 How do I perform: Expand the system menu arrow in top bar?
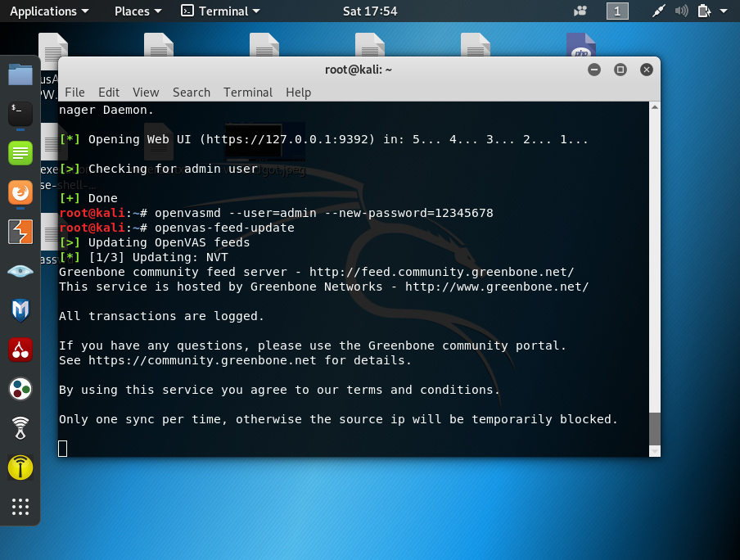724,11
